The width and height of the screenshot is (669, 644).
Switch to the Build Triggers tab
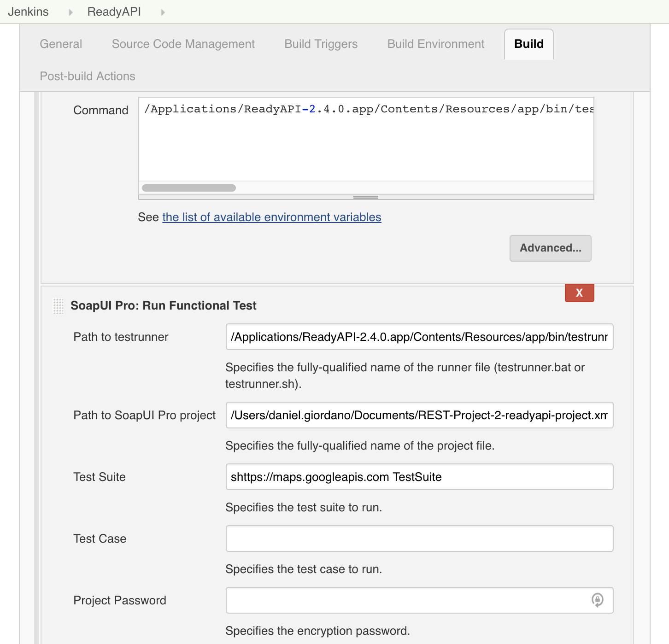(321, 44)
